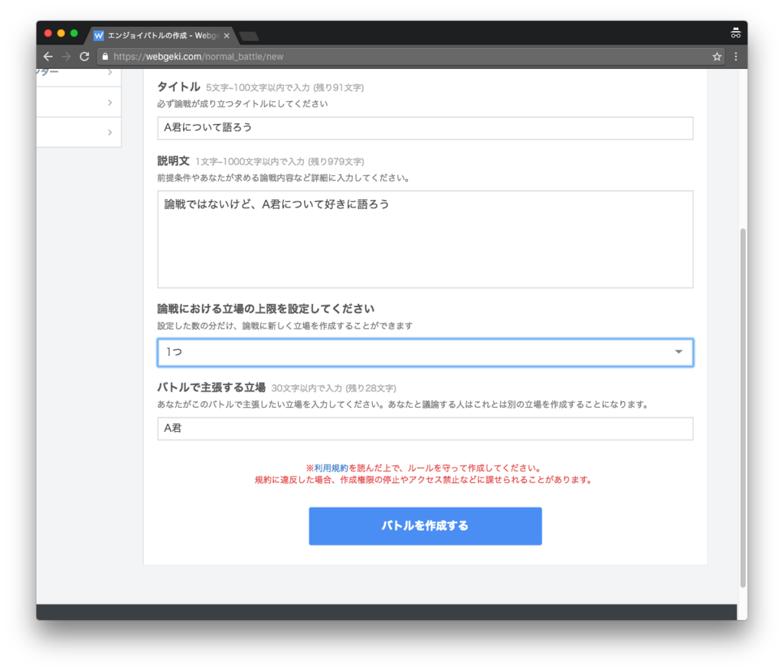This screenshot has width=784, height=672.
Task: Reload the page with the refresh icon
Action: click(x=86, y=56)
